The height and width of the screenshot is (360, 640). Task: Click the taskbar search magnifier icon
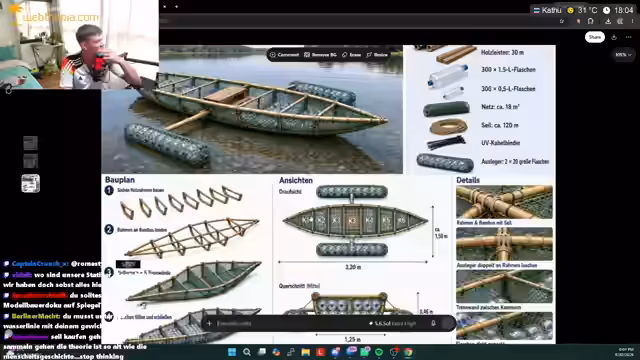pos(247,352)
